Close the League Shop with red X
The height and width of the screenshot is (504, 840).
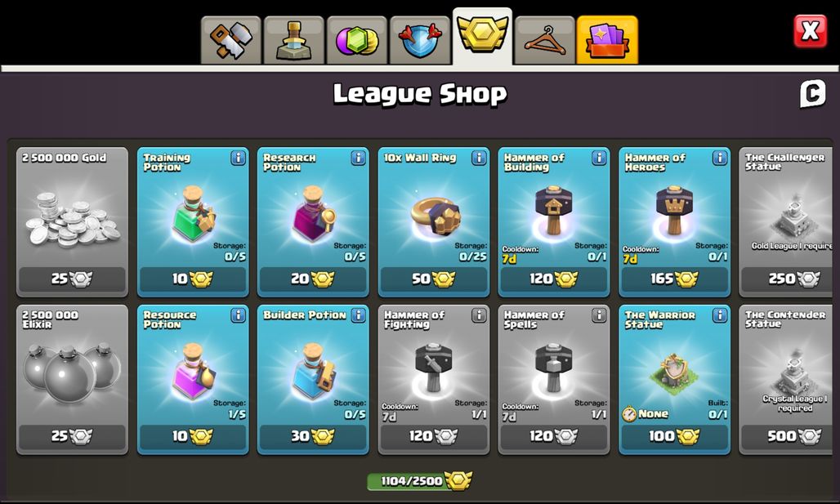810,31
